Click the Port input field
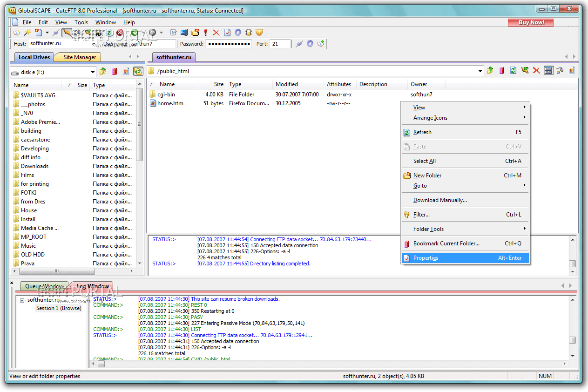Image resolution: width=588 pixels, height=392 pixels. pos(280,44)
